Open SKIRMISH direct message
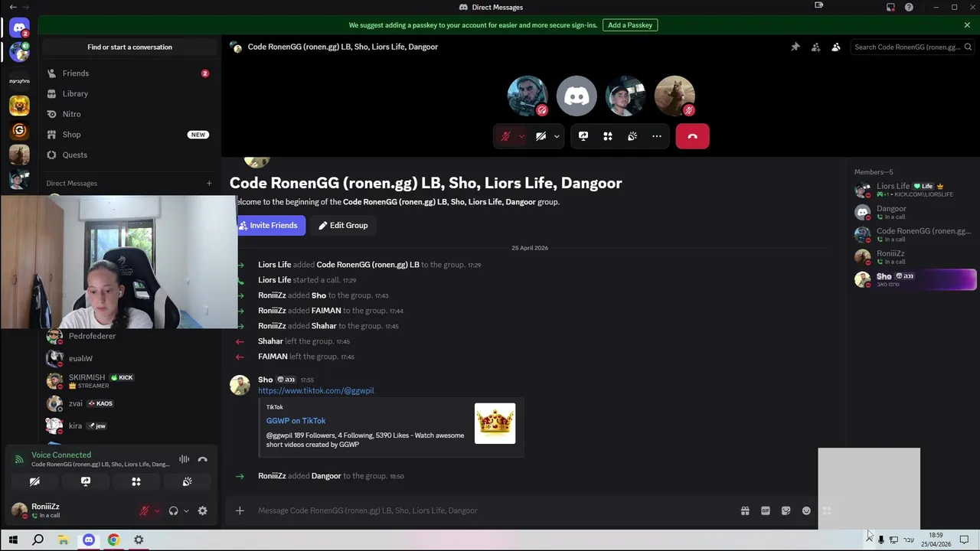Image resolution: width=980 pixels, height=551 pixels. pyautogui.click(x=129, y=380)
